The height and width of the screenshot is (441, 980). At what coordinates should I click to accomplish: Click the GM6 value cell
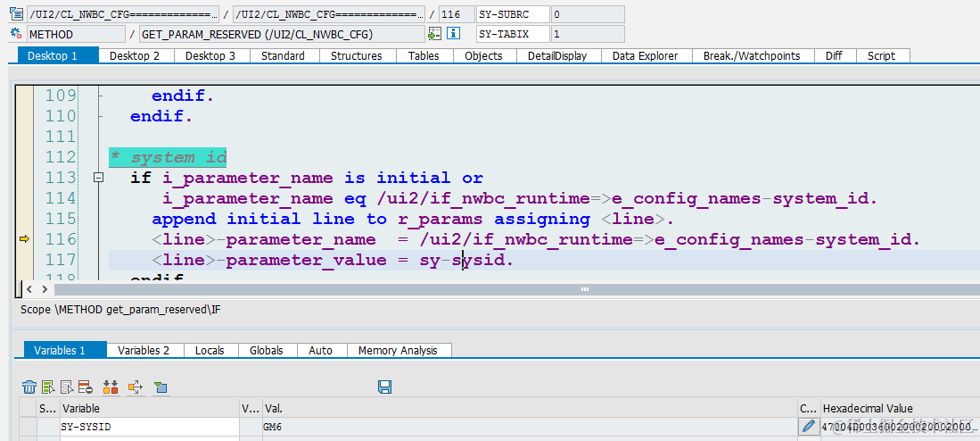coord(530,428)
